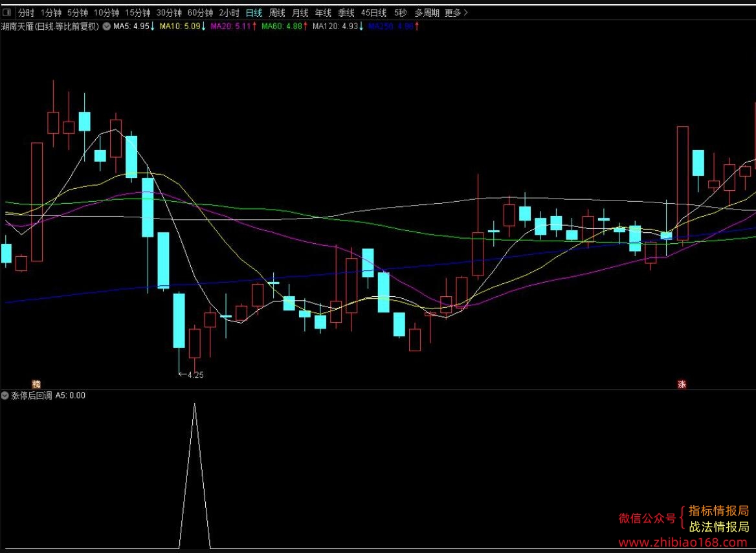The width and height of the screenshot is (756, 553).
Task: Open the 多周期 multi-period view
Action: (427, 13)
